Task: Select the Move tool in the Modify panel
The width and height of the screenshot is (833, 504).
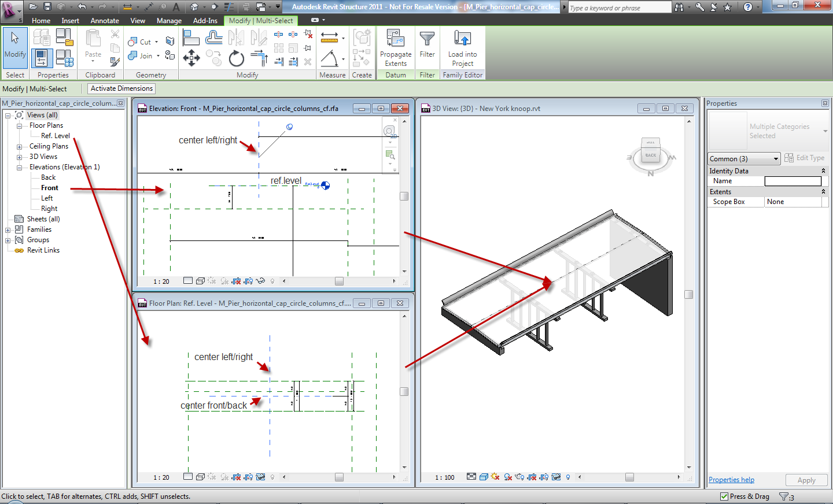Action: coord(191,58)
